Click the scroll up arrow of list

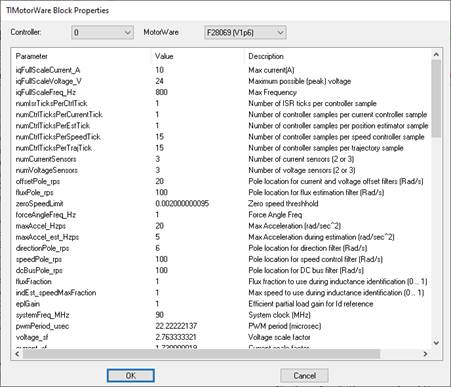point(436,54)
